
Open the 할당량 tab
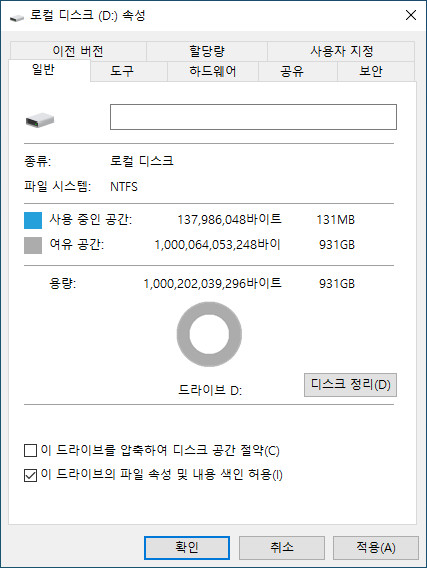207,51
